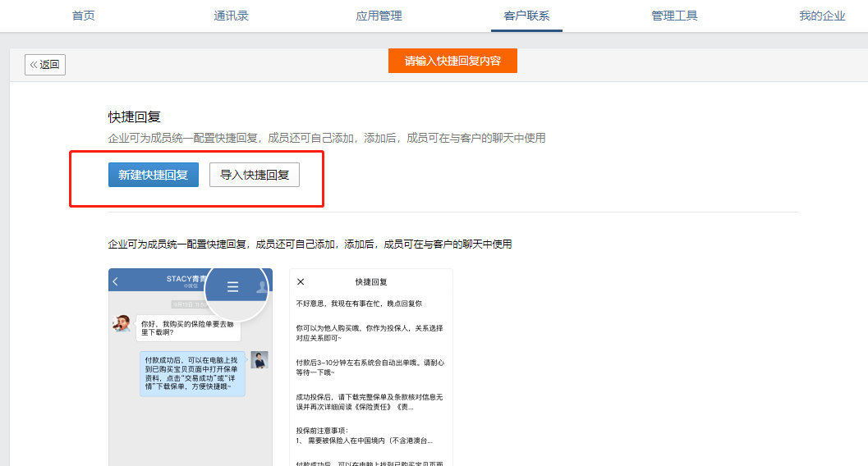Click the contact profile icon in chat header
This screenshot has height=466, width=868.
point(261,286)
